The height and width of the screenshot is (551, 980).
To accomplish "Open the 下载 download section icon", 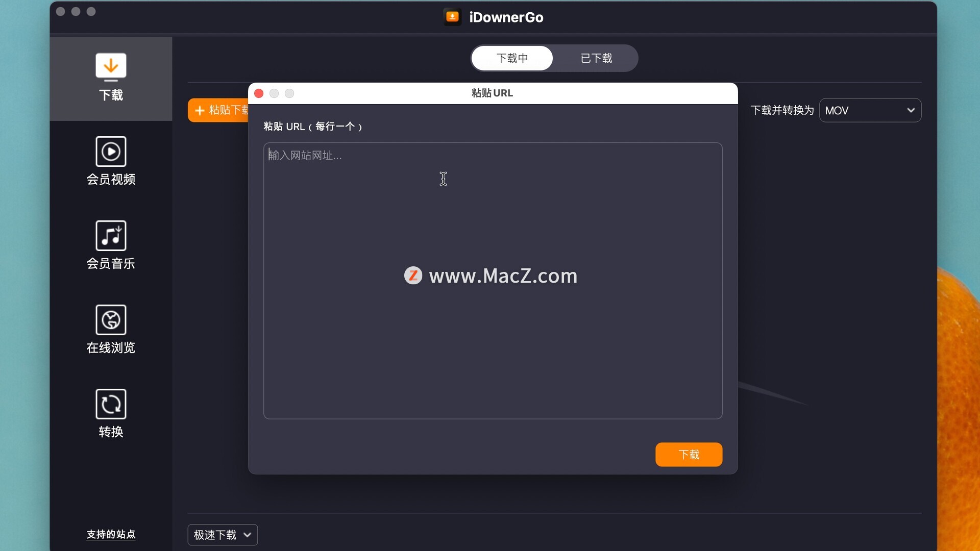I will tap(111, 67).
